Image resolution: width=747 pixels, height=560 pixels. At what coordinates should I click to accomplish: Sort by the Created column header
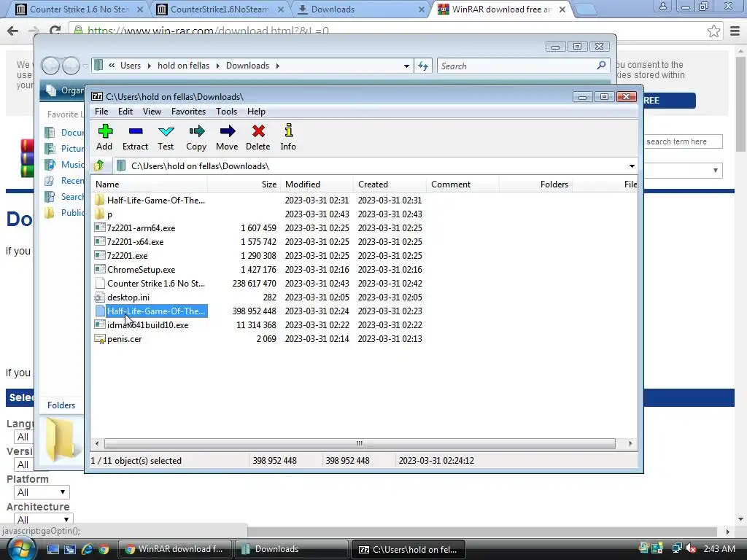pyautogui.click(x=390, y=184)
